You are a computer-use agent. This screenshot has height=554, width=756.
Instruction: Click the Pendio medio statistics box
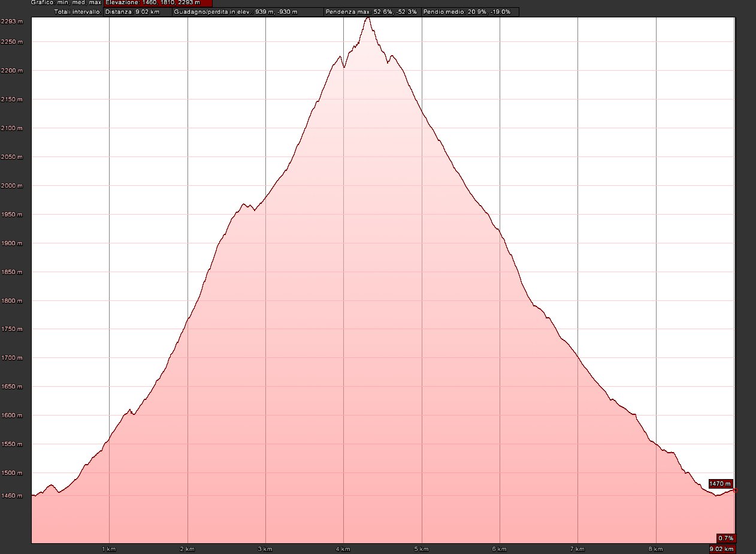pyautogui.click(x=470, y=12)
